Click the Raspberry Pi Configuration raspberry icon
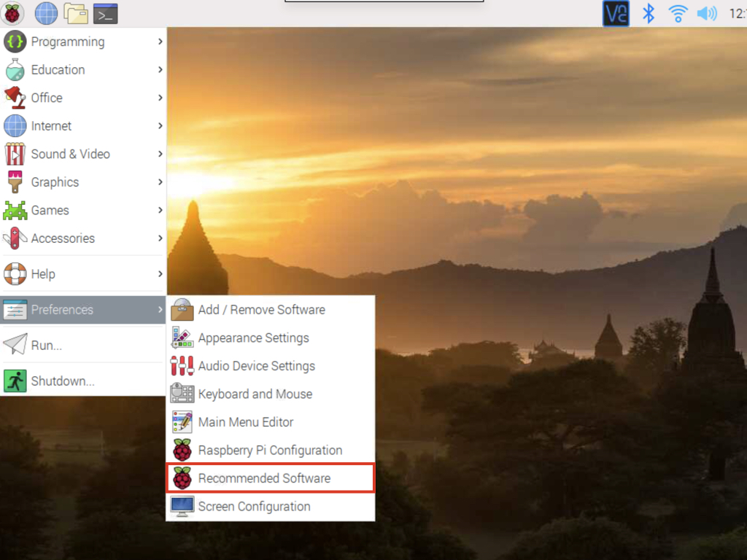This screenshot has height=560, width=747. click(182, 450)
